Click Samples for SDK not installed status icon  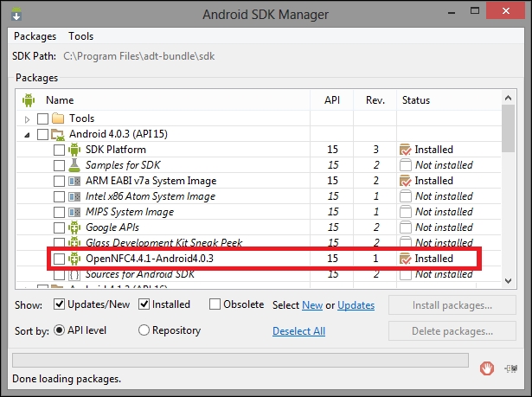406,165
